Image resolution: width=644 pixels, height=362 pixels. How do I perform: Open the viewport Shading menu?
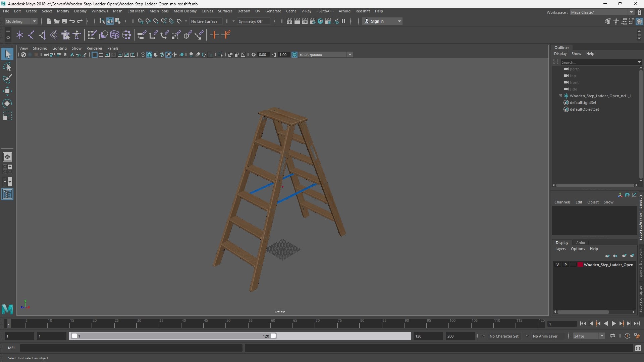(40, 48)
